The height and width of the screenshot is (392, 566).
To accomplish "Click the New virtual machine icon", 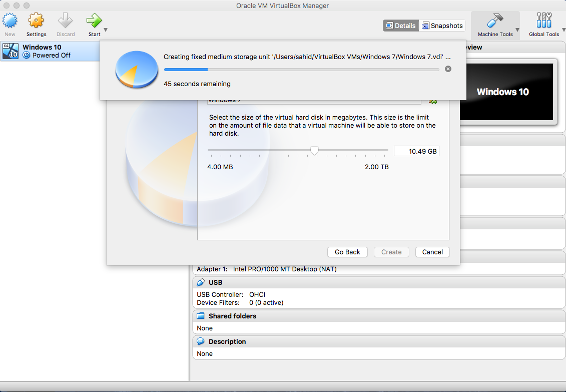I will coord(10,21).
